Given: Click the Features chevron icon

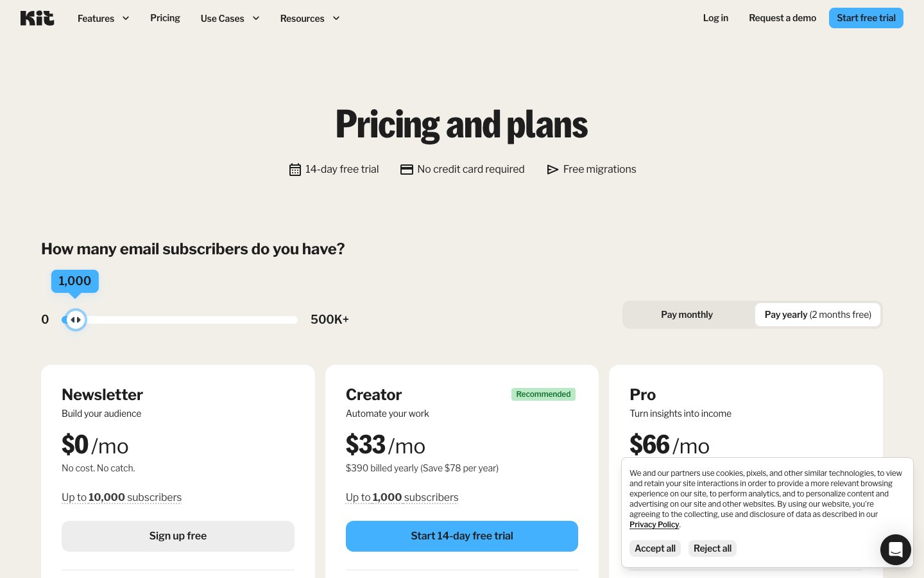Looking at the screenshot, I should pyautogui.click(x=126, y=18).
